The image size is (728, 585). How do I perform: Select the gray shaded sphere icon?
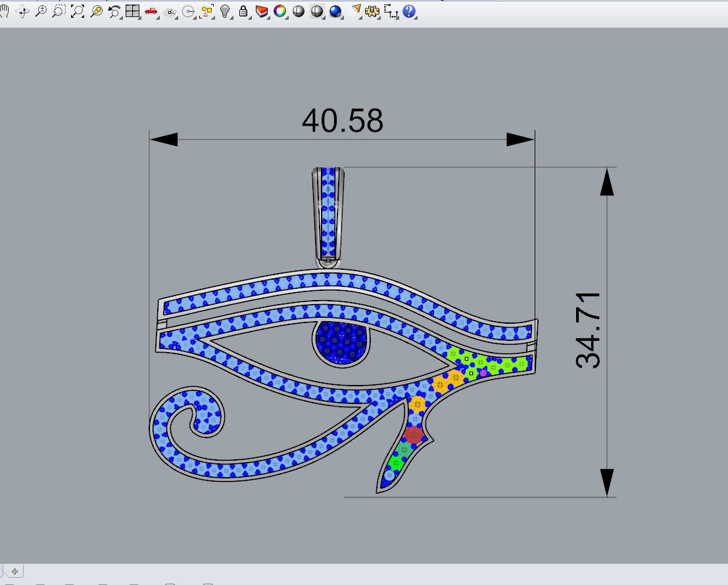click(x=299, y=11)
